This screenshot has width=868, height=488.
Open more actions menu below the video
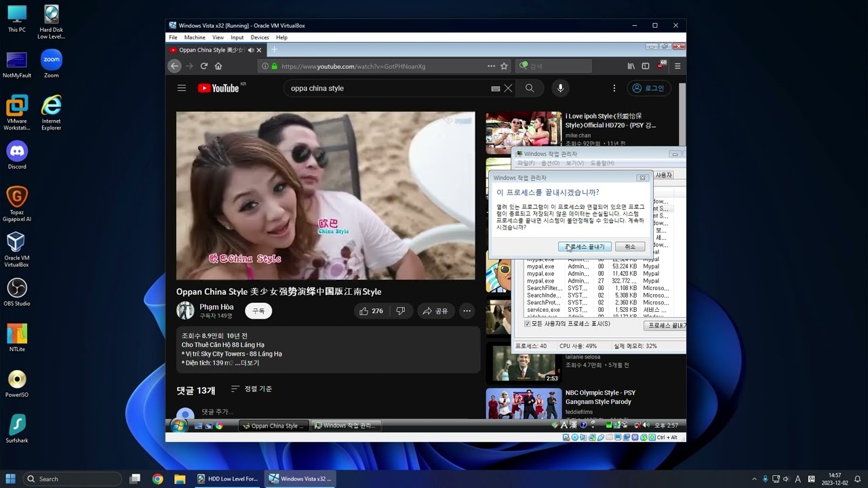tap(467, 311)
